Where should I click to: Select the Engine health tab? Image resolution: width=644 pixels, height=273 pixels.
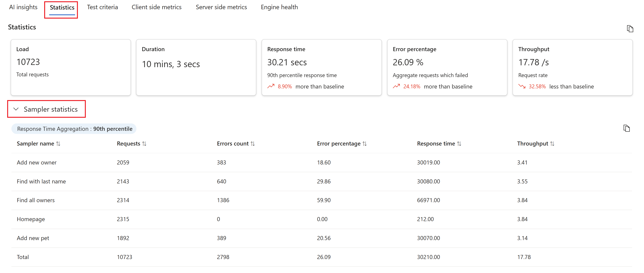(279, 7)
